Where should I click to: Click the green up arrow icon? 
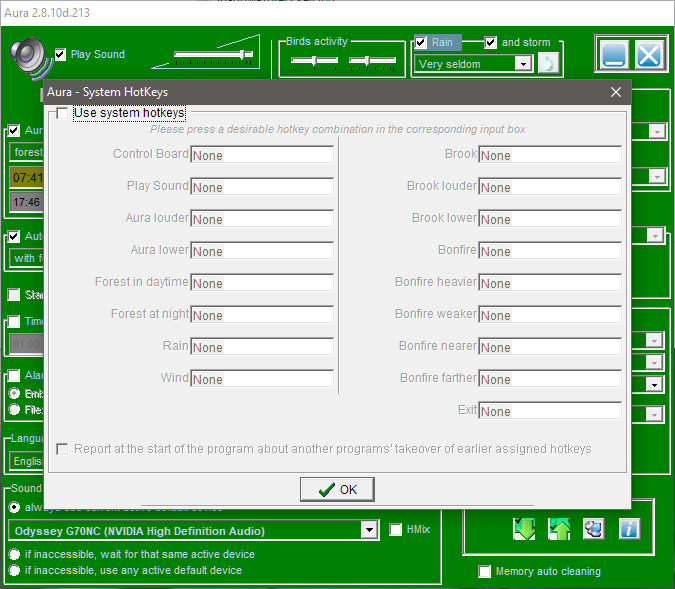[x=559, y=529]
